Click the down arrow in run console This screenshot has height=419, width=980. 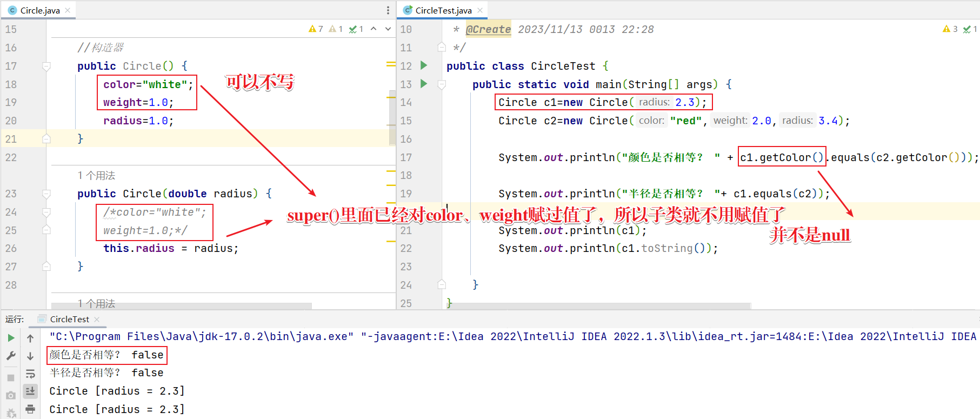(x=30, y=356)
